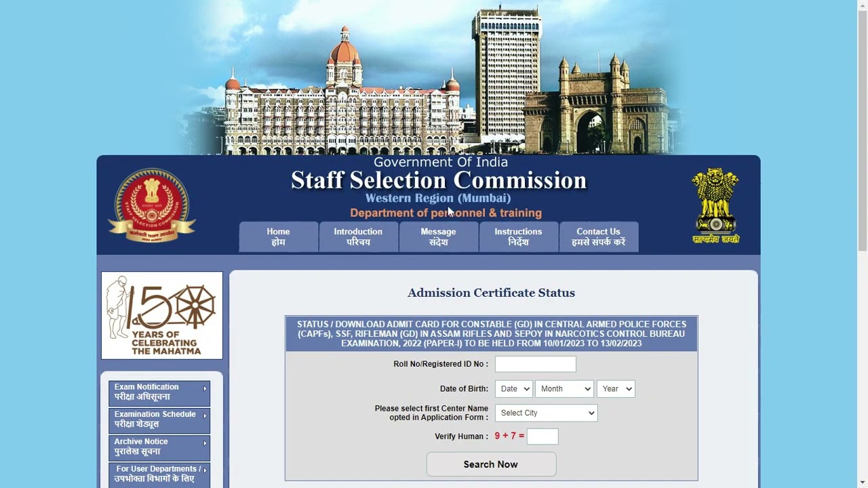
Task: Click the Search Now button
Action: coord(491,464)
